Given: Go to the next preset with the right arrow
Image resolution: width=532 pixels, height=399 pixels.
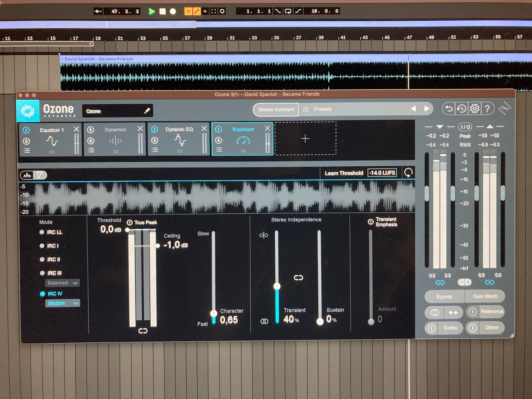Looking at the screenshot, I should (426, 109).
